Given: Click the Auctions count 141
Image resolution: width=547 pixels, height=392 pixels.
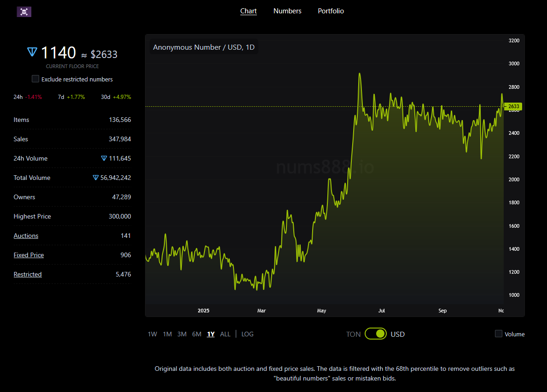Looking at the screenshot, I should click(126, 236).
